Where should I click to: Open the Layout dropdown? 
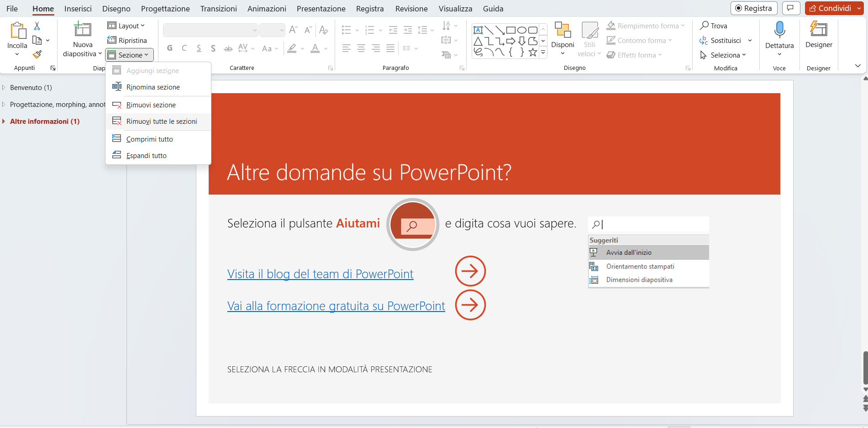128,26
